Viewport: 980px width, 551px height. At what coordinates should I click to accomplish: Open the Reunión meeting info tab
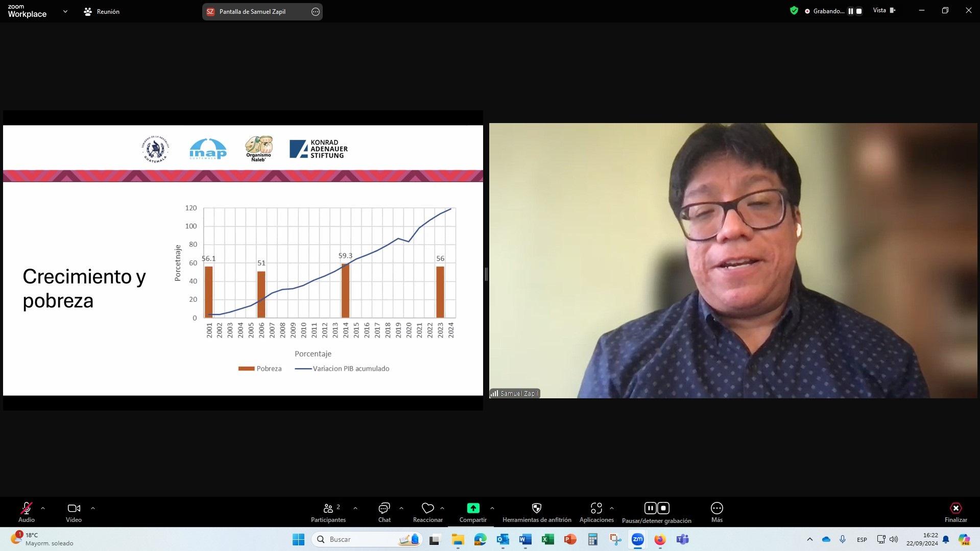pos(102,11)
